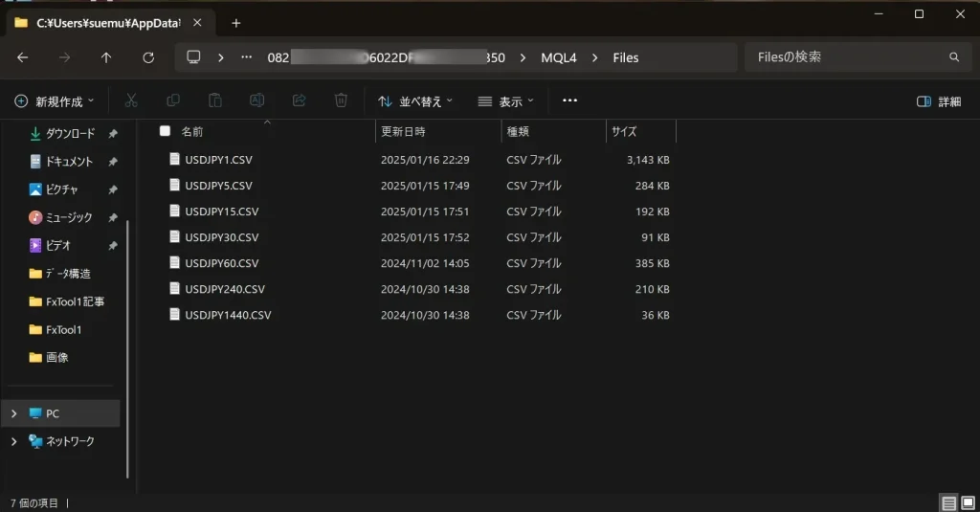The height and width of the screenshot is (512, 980).
Task: Open the 新規作成 dropdown
Action: [55, 101]
